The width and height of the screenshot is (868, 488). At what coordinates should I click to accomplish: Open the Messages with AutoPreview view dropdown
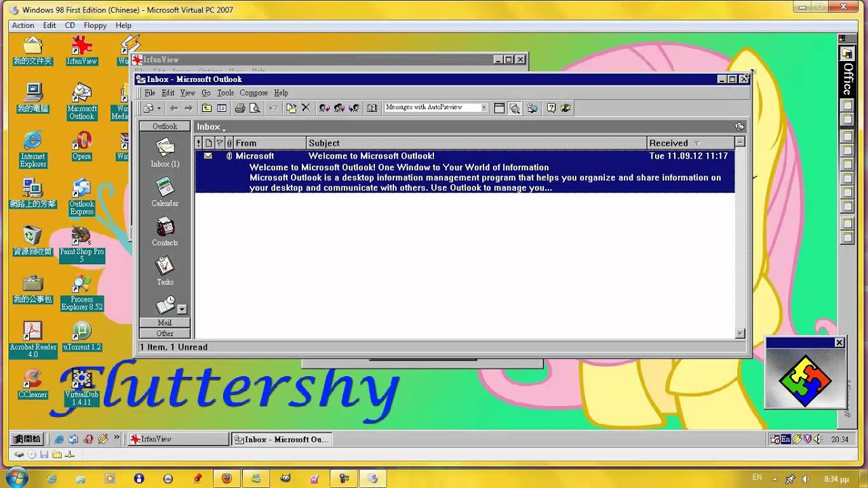[484, 108]
